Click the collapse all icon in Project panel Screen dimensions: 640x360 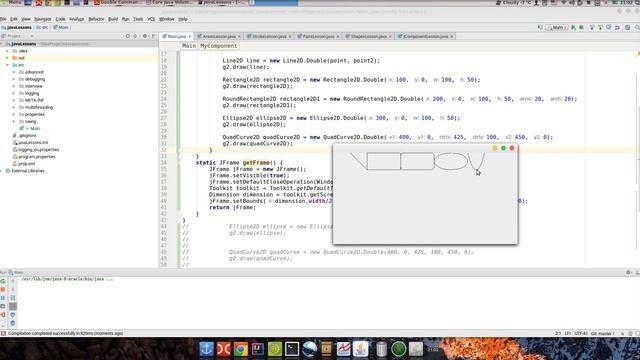(136, 36)
